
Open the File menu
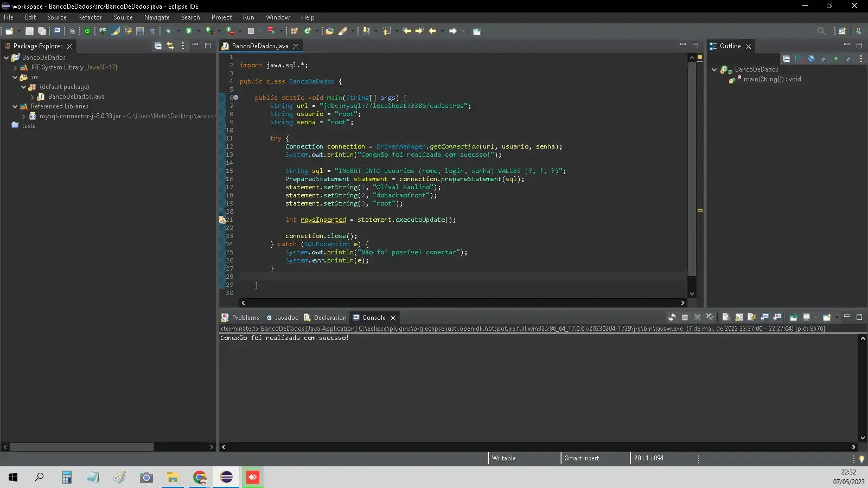click(x=9, y=17)
